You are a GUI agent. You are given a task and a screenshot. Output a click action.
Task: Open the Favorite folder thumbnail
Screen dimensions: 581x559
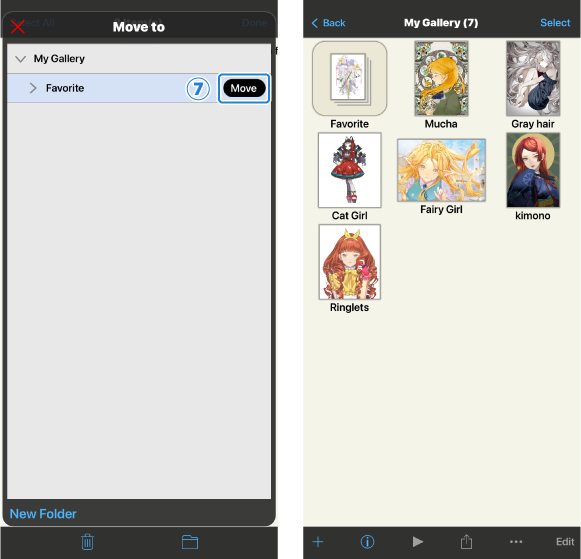tap(349, 79)
